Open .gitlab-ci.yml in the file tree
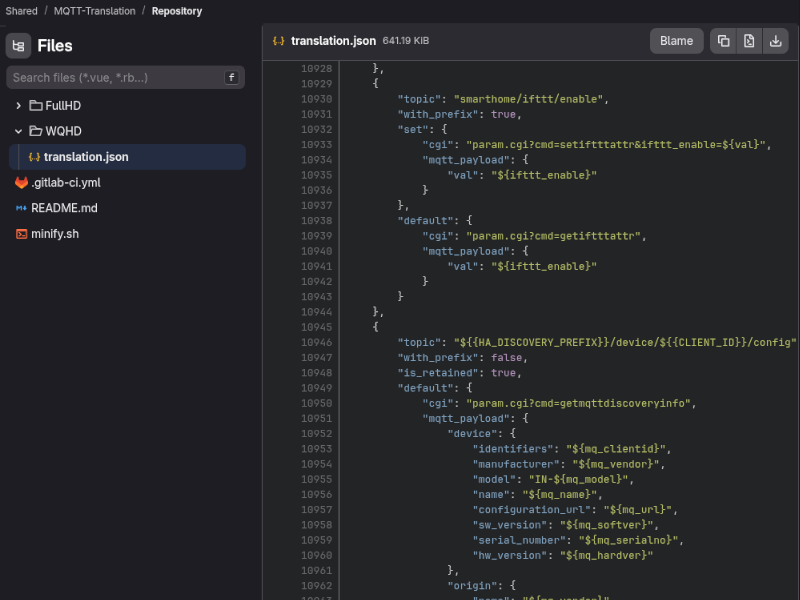The width and height of the screenshot is (800, 600). pos(66,183)
